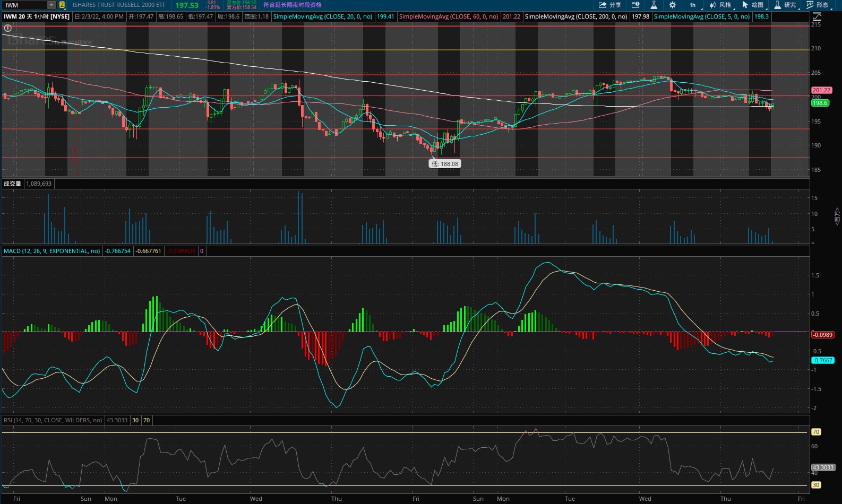Expand the symbol dropdown arrow next to IWM

(51, 5)
